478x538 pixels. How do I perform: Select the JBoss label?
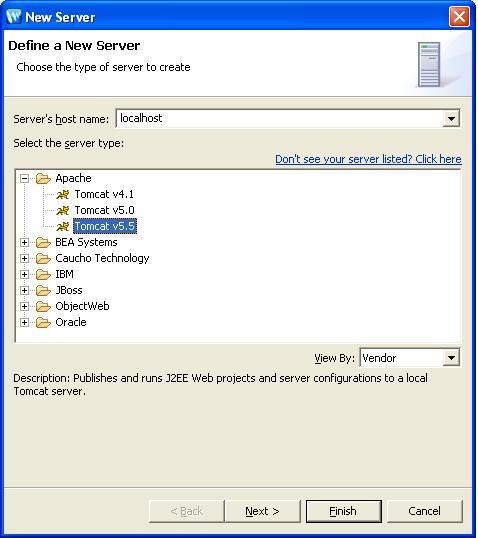click(x=69, y=291)
